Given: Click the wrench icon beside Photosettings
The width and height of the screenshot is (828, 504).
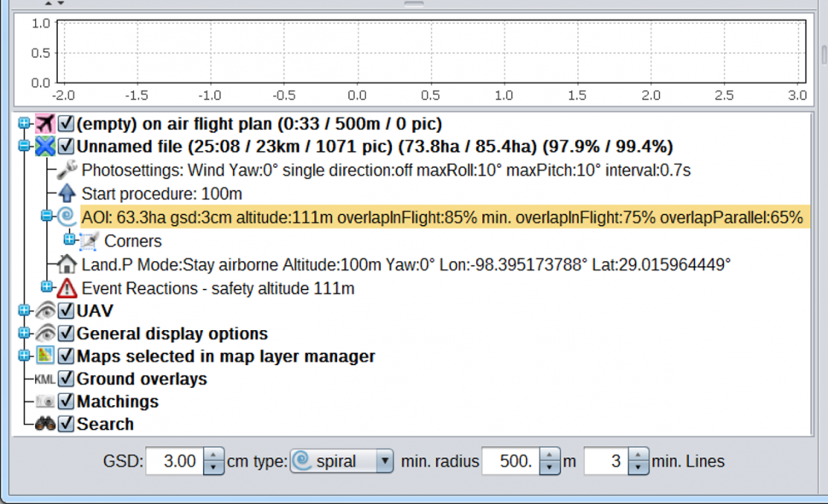Looking at the screenshot, I should tap(67, 170).
